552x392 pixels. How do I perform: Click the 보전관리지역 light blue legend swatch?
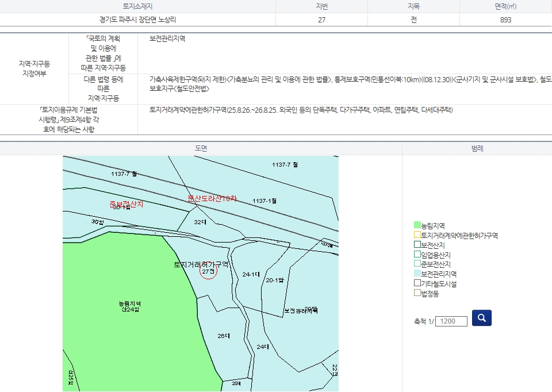click(417, 274)
